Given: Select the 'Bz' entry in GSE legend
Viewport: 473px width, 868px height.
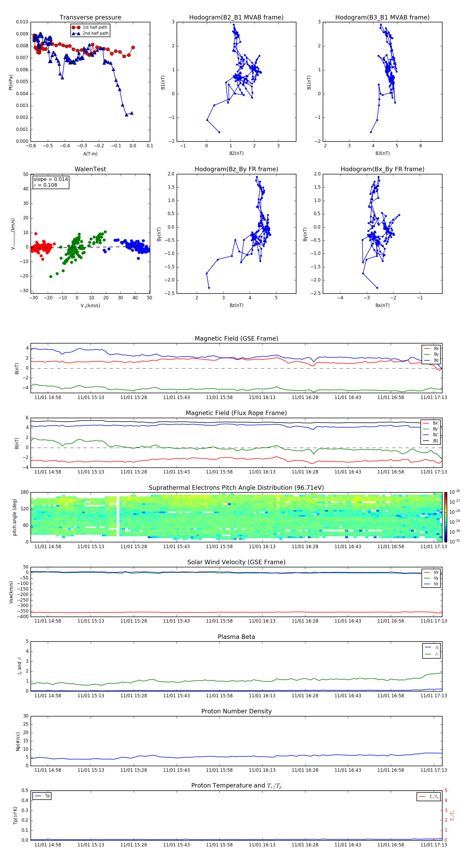Looking at the screenshot, I should [x=431, y=360].
